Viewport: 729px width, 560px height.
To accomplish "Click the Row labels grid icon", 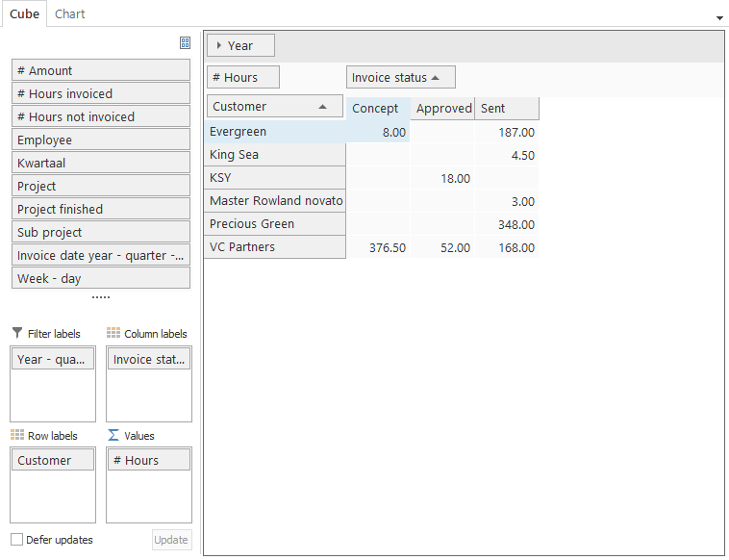I will point(17,435).
